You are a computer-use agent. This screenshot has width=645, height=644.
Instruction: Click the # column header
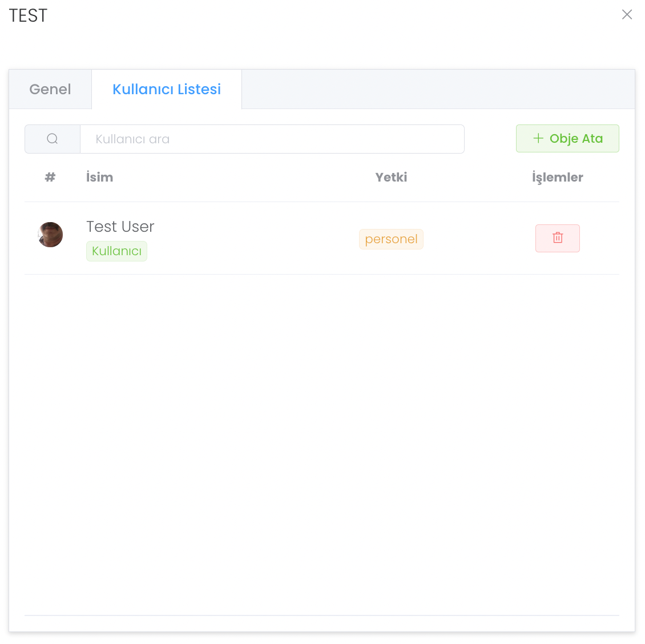[50, 178]
